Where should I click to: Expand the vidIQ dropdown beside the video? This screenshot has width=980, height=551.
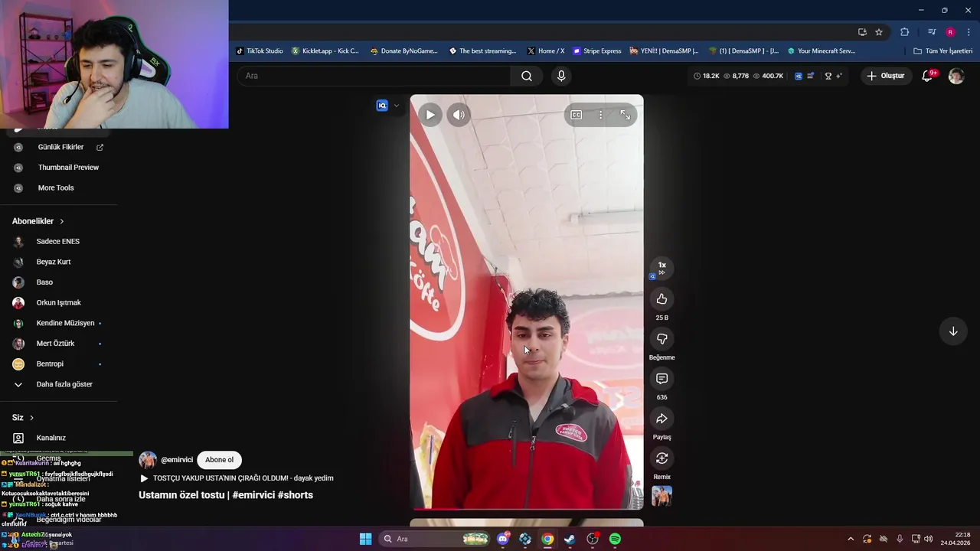pyautogui.click(x=396, y=106)
